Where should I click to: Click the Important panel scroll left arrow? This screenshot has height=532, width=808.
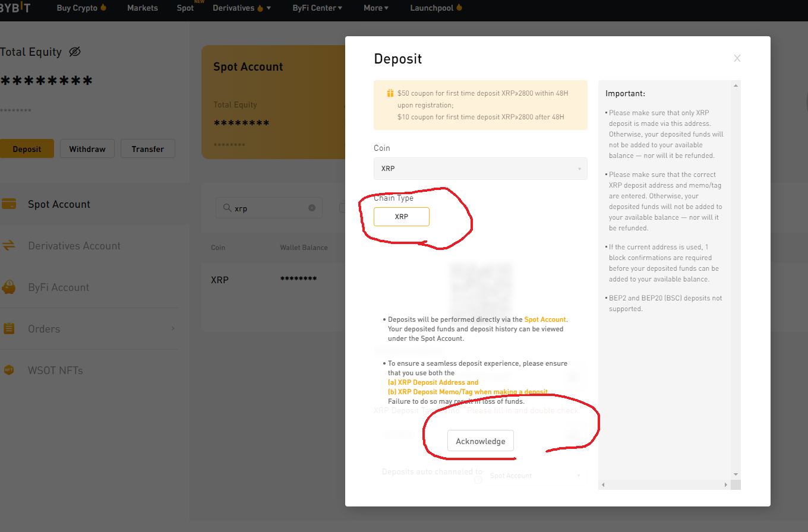pos(603,485)
